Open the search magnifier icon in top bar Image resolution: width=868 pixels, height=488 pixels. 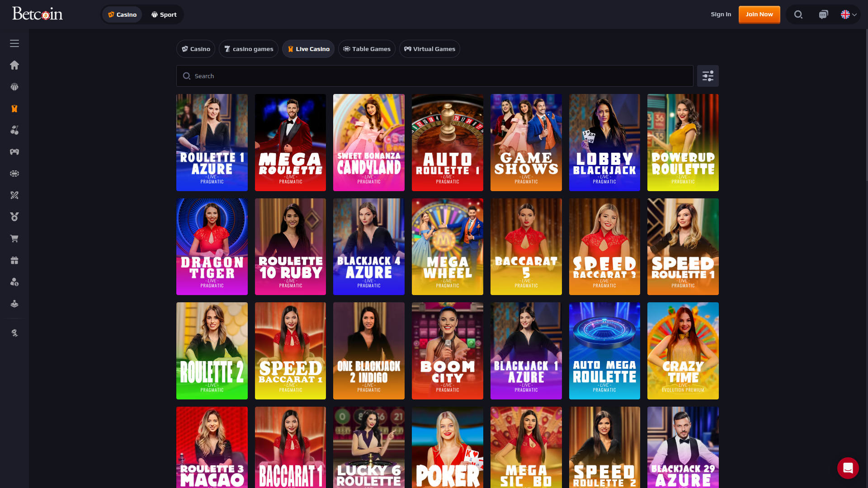coord(798,14)
